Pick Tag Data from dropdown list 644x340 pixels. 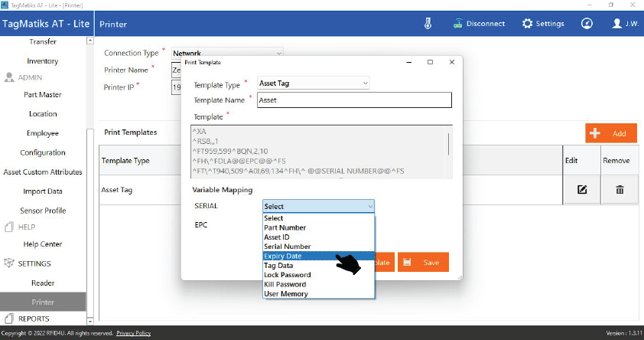[278, 266]
